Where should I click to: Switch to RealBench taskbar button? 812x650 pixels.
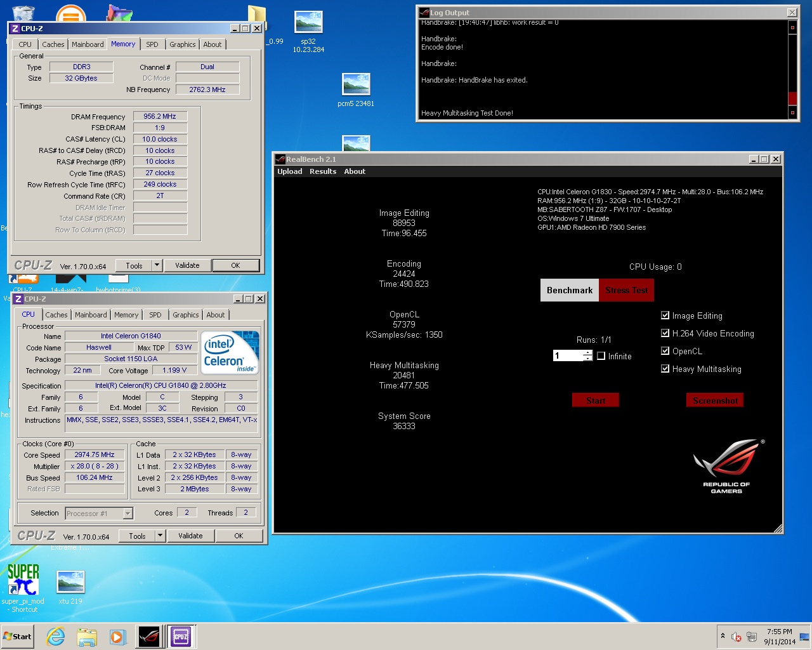[x=149, y=637]
